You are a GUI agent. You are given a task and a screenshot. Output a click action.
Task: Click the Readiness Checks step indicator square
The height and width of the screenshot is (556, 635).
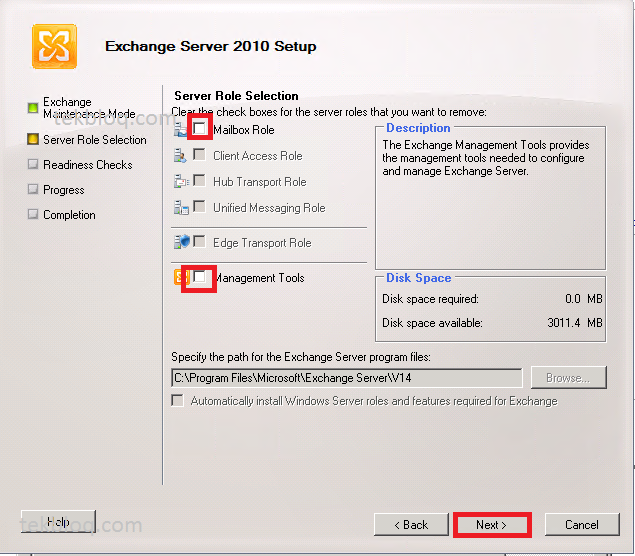33,164
